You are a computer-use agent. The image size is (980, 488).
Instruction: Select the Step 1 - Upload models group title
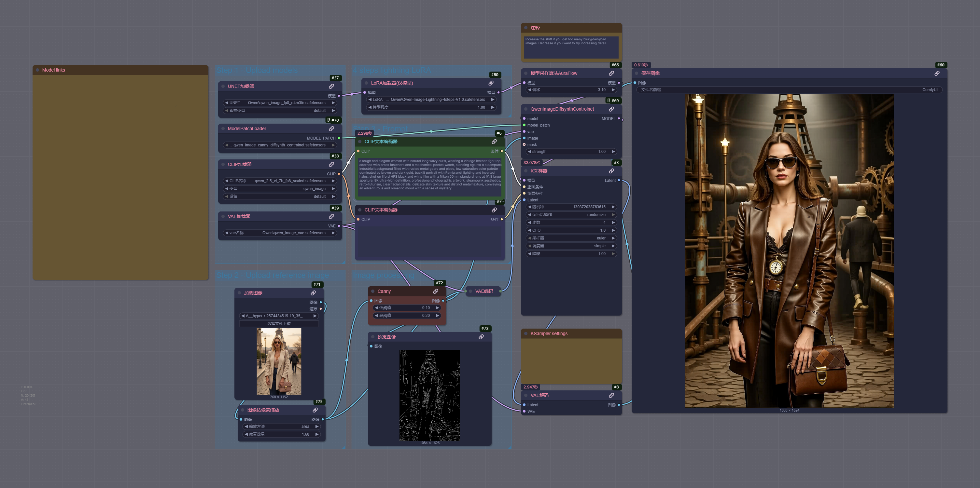tap(257, 70)
